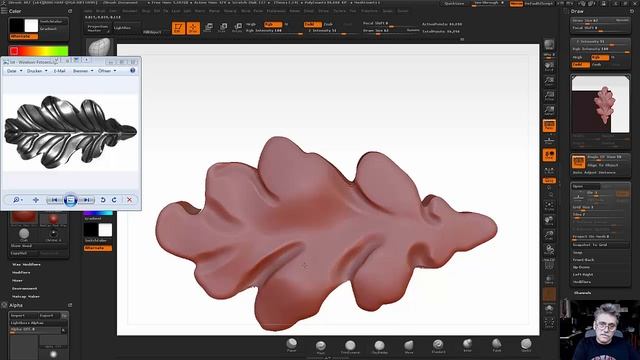The height and width of the screenshot is (360, 640).
Task: Select the TrimDynamic brush at bottom
Action: pyautogui.click(x=350, y=347)
